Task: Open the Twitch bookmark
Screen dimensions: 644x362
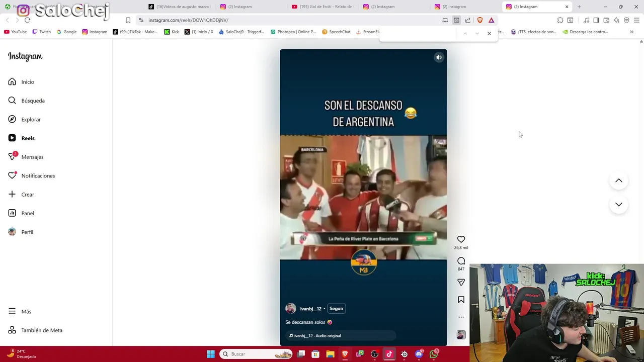Action: [x=41, y=32]
